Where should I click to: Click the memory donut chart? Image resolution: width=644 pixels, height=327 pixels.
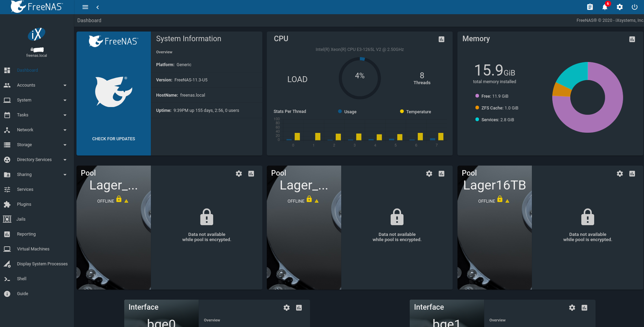588,97
